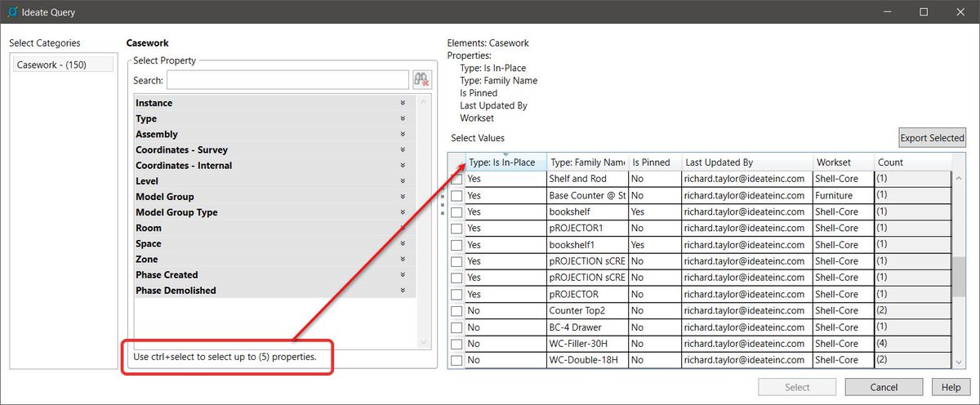Expand the Room property group
Screen dimensions: 980x405
403,228
